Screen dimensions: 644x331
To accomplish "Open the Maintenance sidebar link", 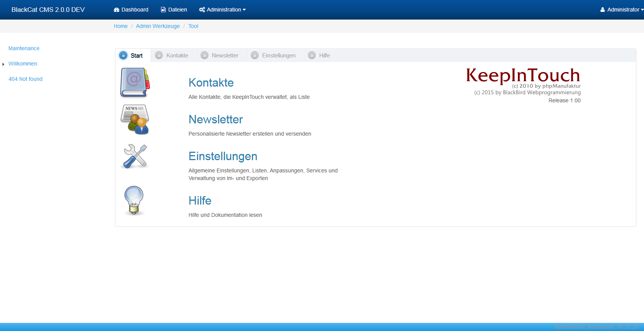I will coord(24,48).
